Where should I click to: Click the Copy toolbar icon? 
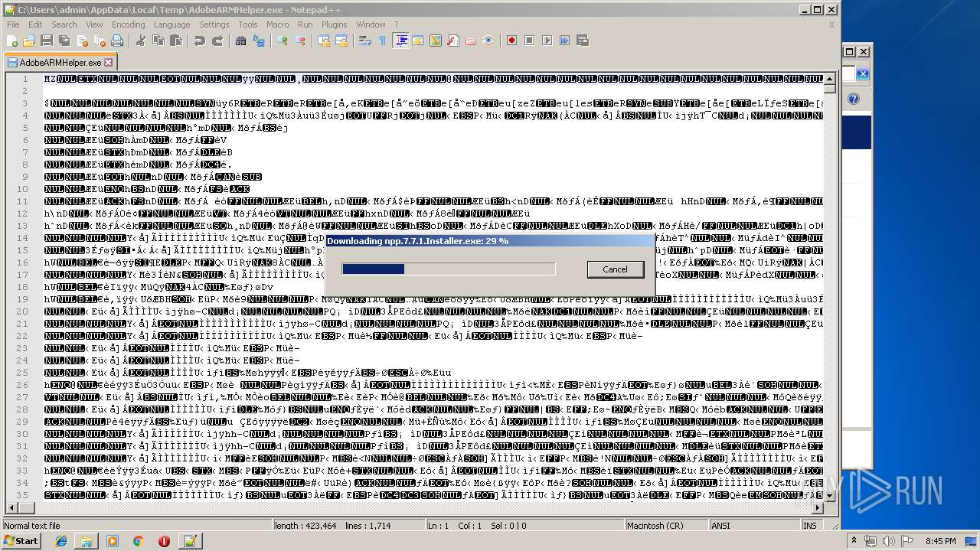point(157,41)
